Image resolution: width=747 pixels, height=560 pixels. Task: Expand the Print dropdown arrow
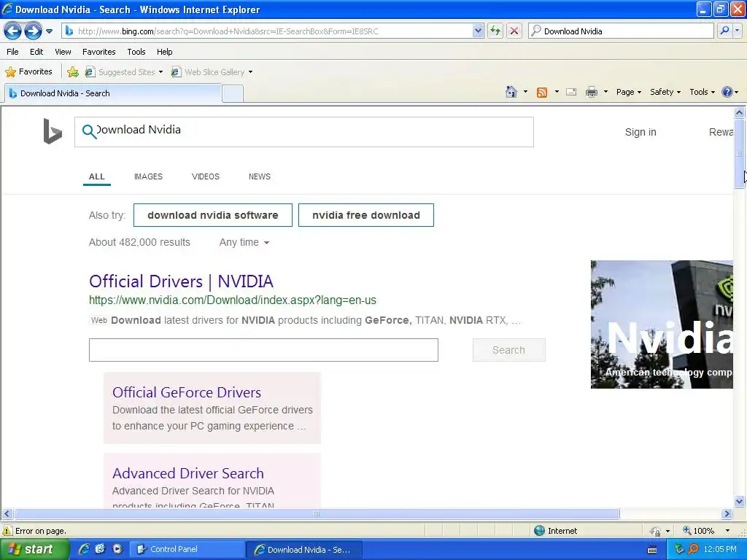(x=605, y=92)
